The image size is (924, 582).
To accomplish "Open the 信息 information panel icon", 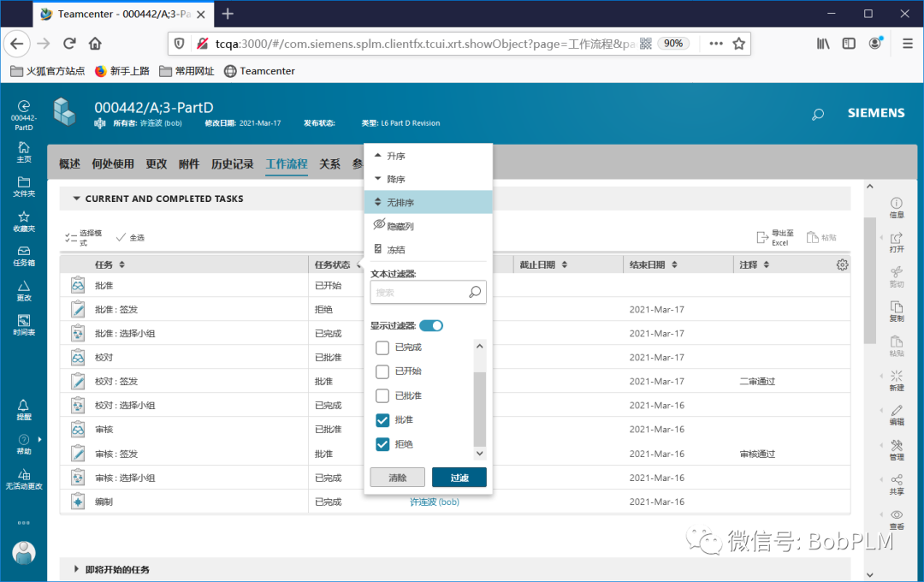I will (897, 208).
